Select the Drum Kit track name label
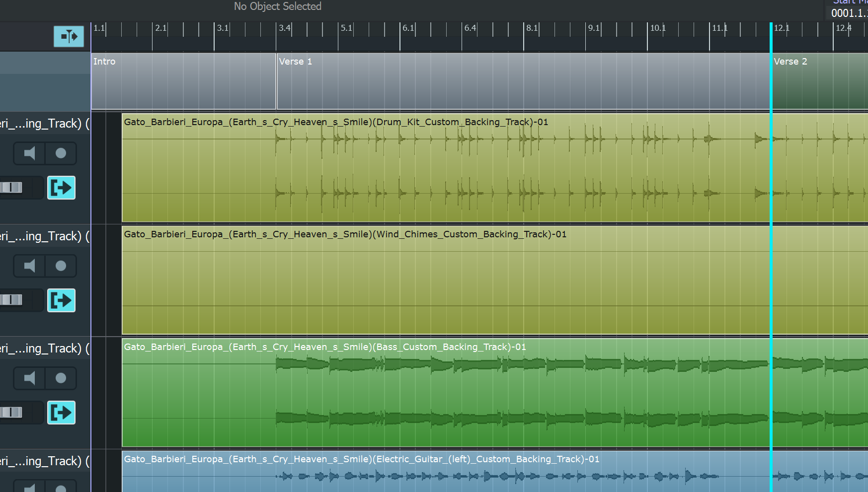 tap(45, 124)
